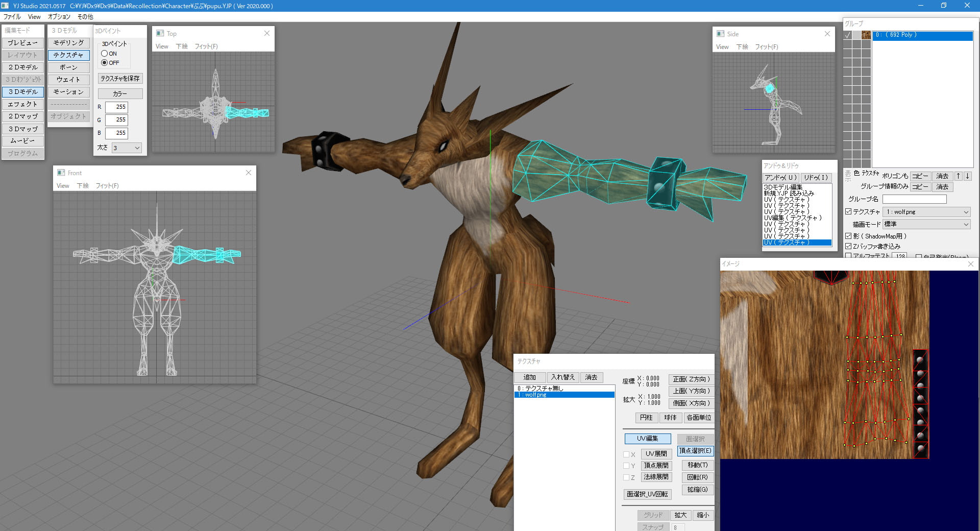Click フィット(F) in the Side window
Screen dimensions: 980x531
[x=767, y=47]
